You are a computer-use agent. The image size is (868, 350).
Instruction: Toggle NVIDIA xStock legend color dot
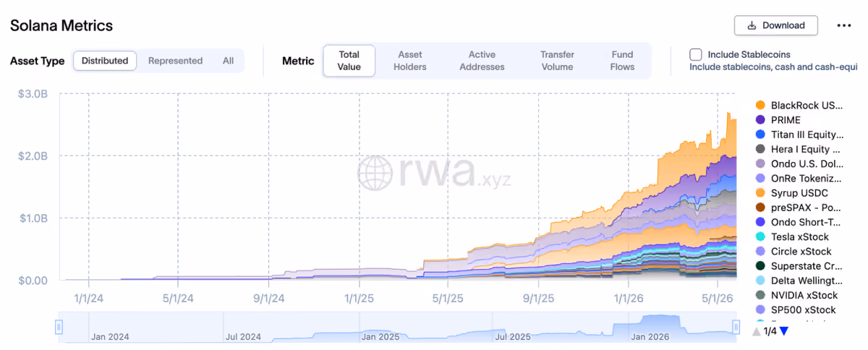[760, 295]
